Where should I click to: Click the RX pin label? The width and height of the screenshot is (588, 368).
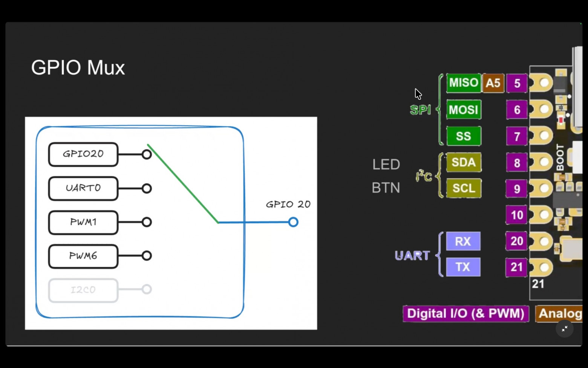click(463, 241)
